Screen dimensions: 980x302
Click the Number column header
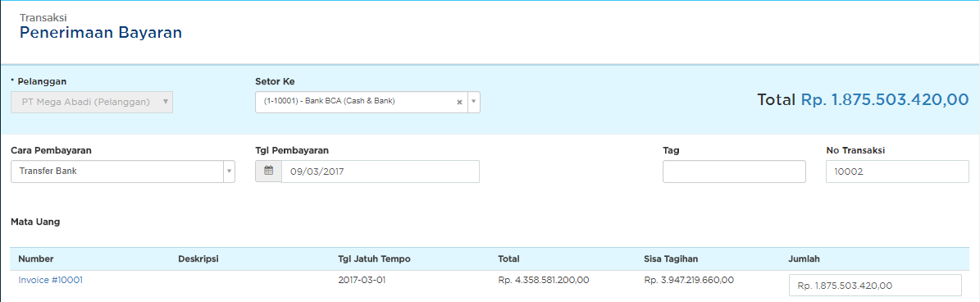35,259
